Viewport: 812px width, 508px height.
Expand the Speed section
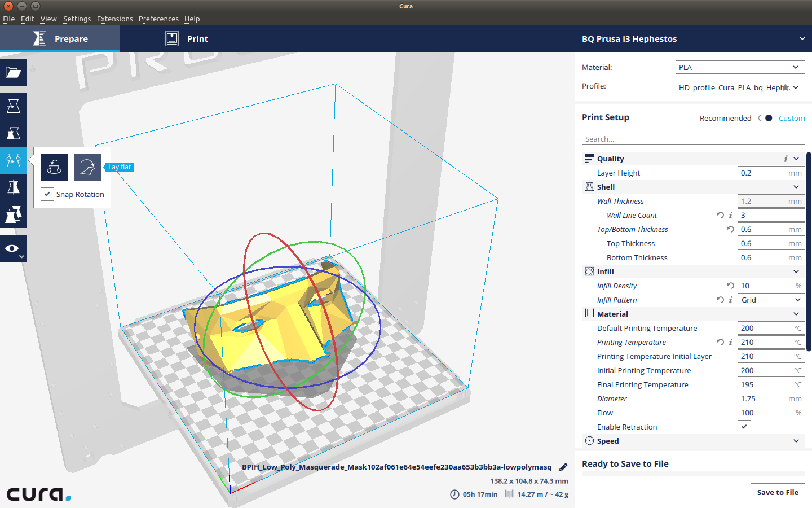[796, 441]
